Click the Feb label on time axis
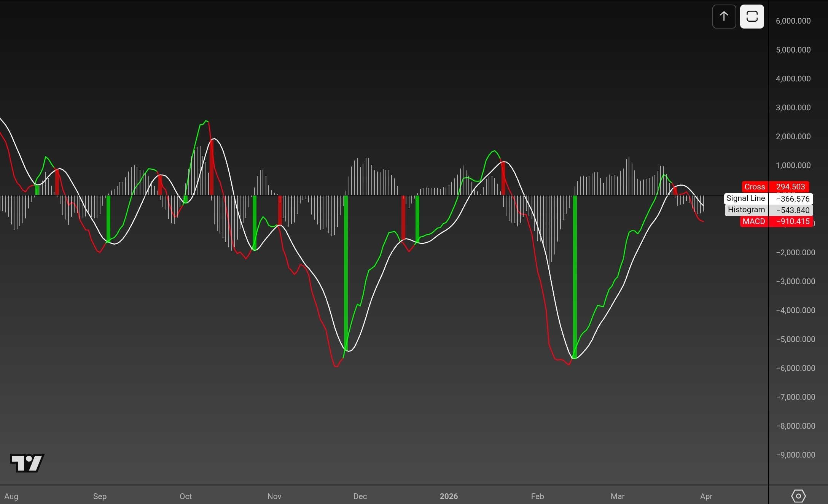The width and height of the screenshot is (828, 504). click(x=537, y=496)
